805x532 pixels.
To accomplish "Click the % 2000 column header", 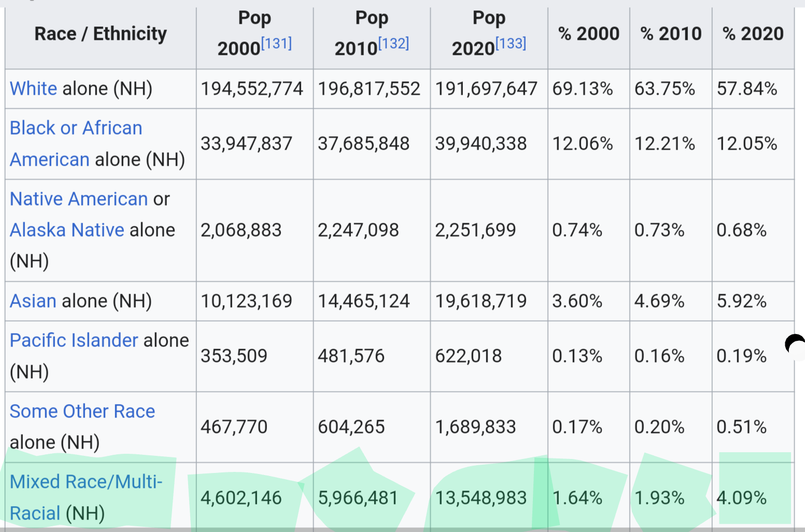I will [589, 34].
